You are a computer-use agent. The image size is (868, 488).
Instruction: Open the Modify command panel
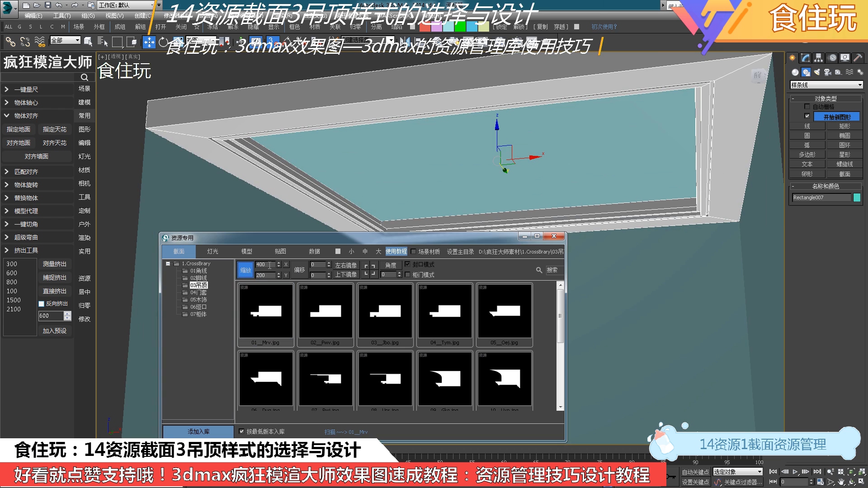coord(805,57)
